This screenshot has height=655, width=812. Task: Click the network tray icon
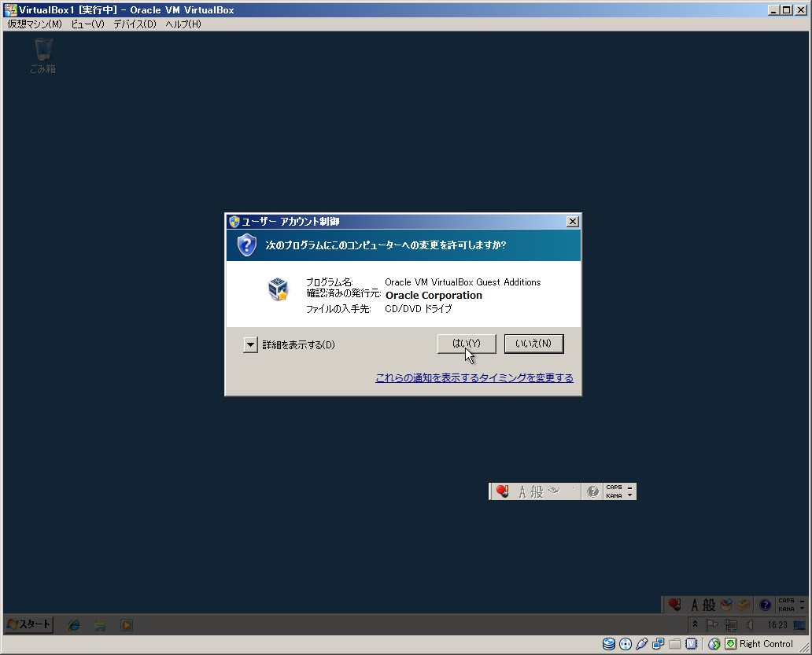click(x=731, y=625)
